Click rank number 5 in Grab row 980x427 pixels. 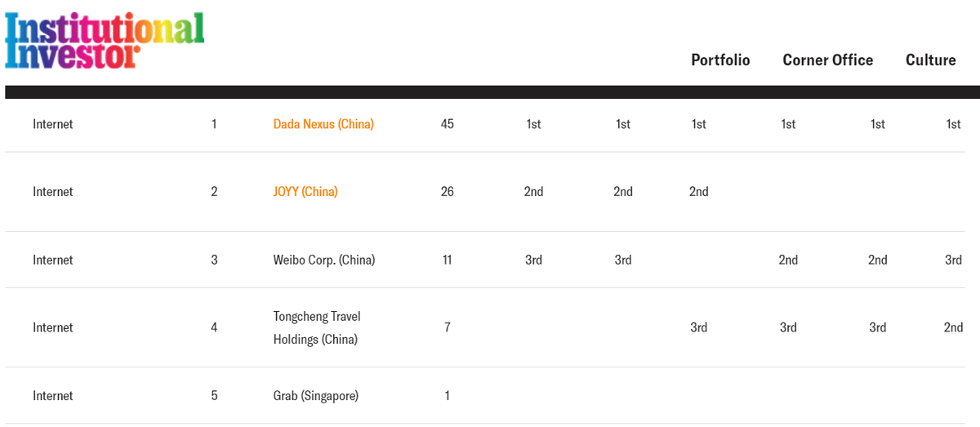pos(214,396)
